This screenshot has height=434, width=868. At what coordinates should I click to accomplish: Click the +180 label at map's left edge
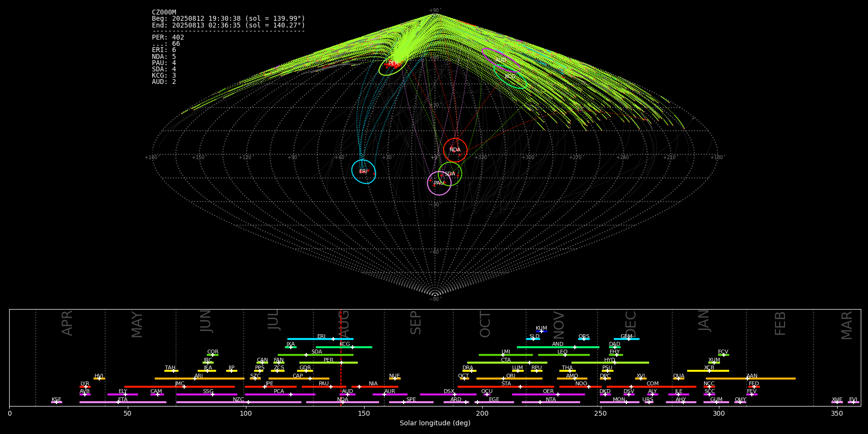click(151, 158)
